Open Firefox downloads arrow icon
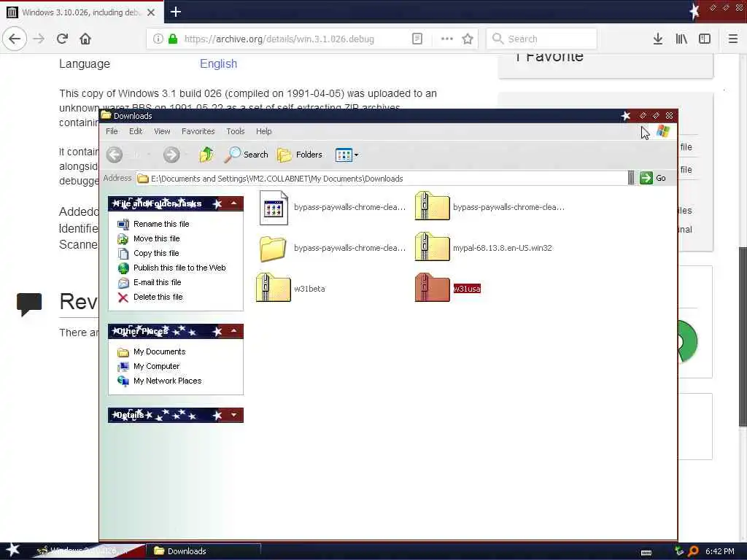 point(658,39)
